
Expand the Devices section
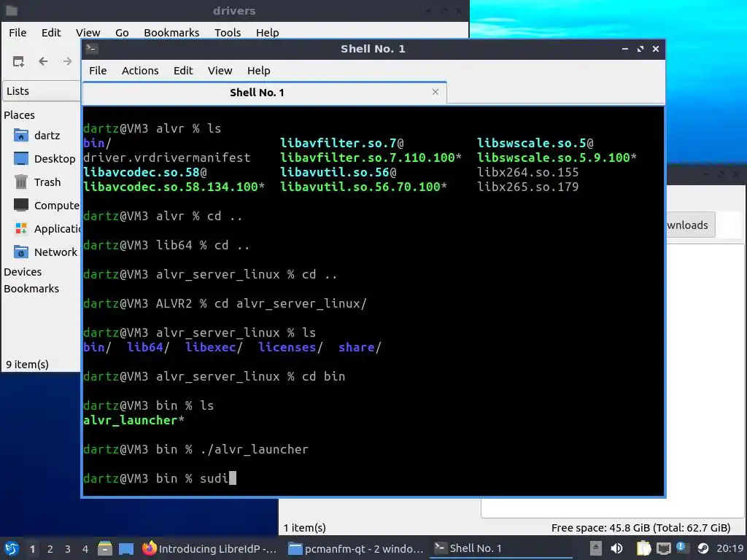tap(23, 272)
